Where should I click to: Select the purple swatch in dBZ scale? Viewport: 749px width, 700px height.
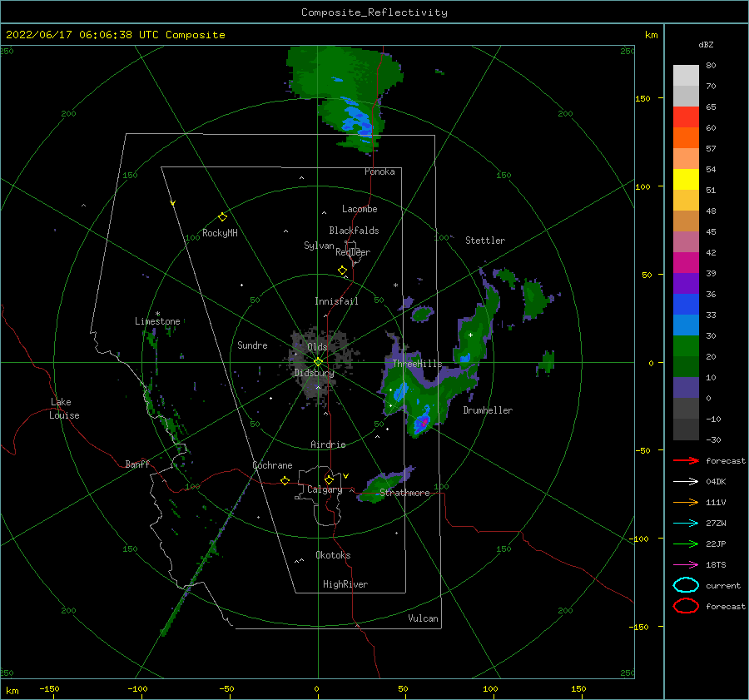pyautogui.click(x=686, y=283)
